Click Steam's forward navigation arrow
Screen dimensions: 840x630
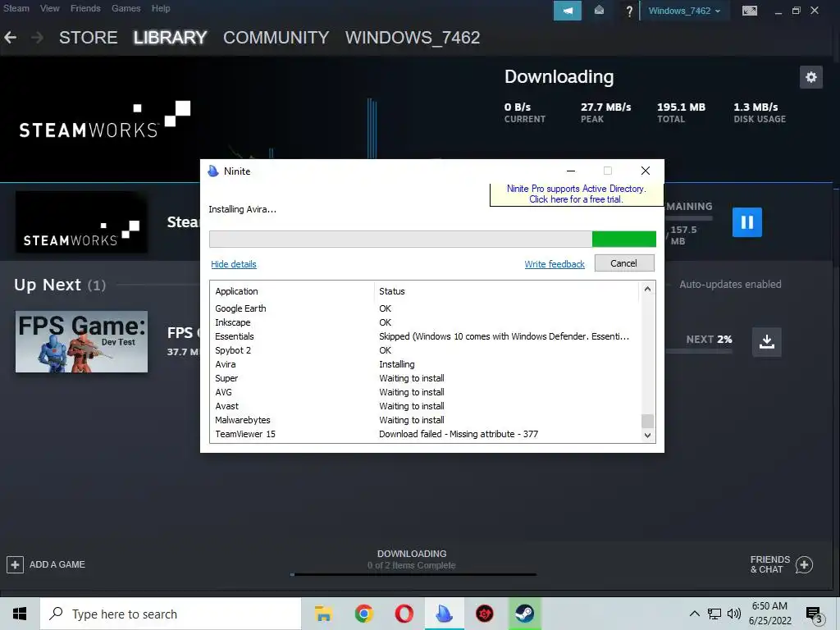pos(37,38)
